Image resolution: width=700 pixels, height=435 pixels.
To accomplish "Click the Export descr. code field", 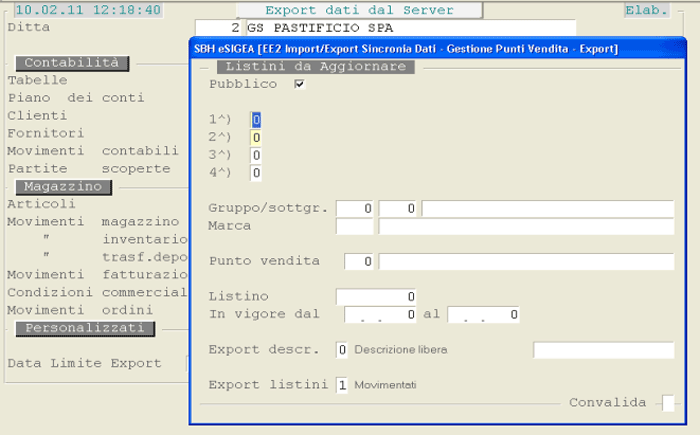I will pyautogui.click(x=342, y=350).
